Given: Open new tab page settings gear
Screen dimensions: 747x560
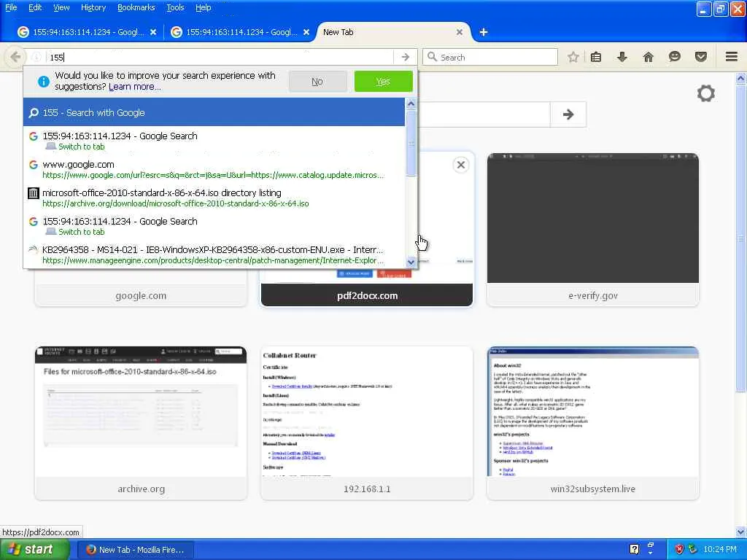Looking at the screenshot, I should tap(706, 93).
